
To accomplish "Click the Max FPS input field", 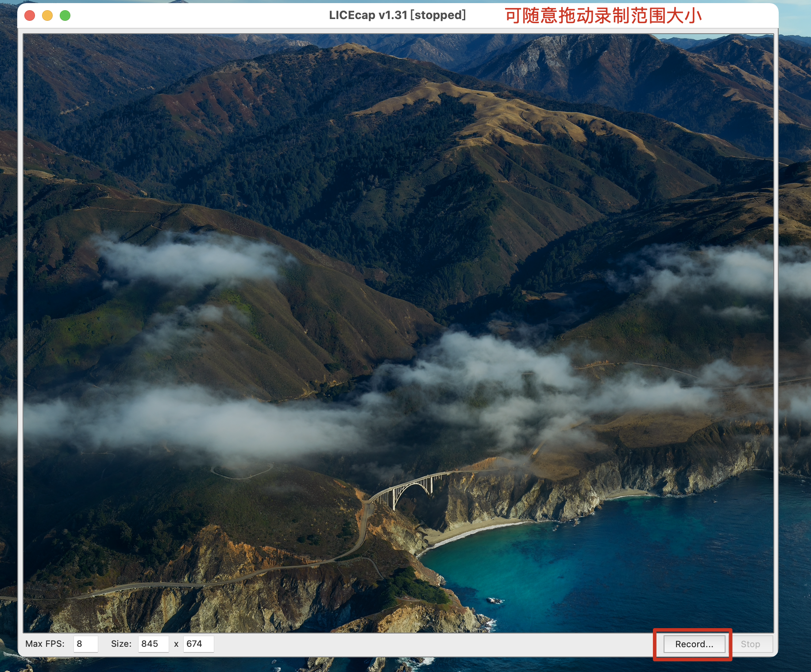I will click(x=85, y=644).
